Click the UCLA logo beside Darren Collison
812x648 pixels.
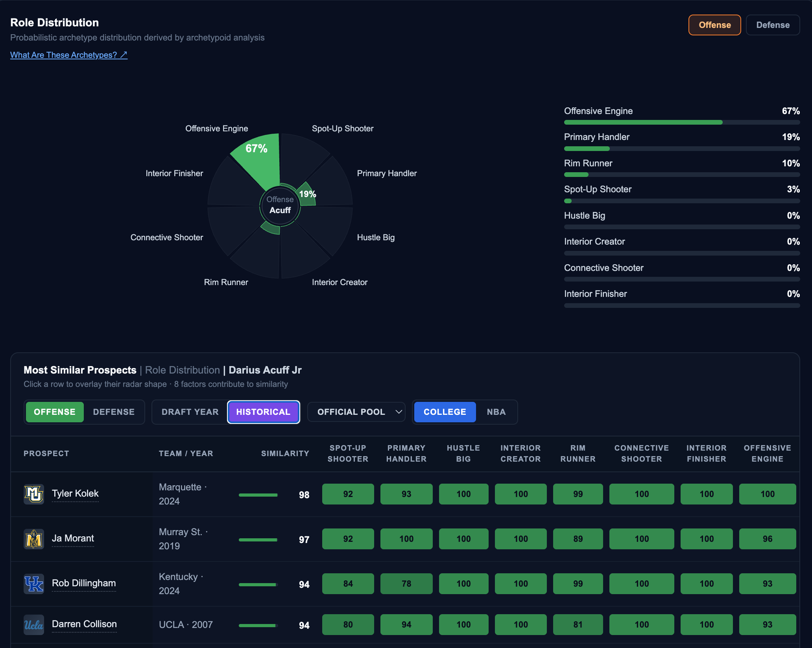[34, 625]
